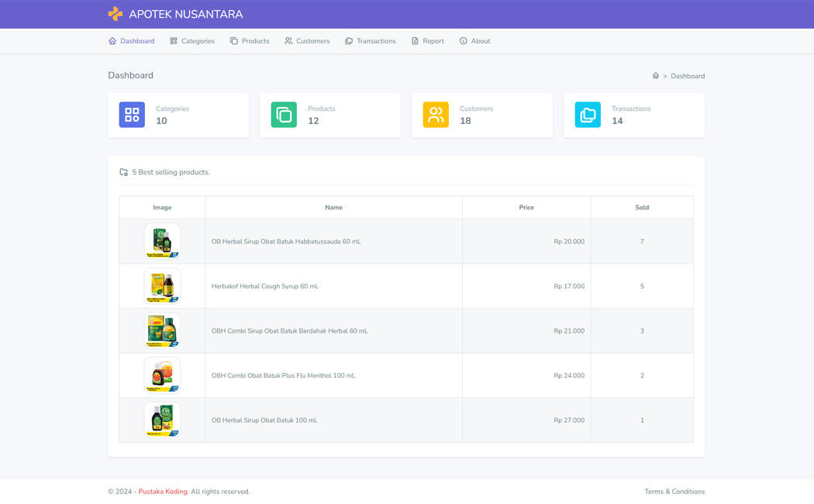Open the Categories navigation menu item
Viewport: 814px width, 504px height.
(191, 40)
